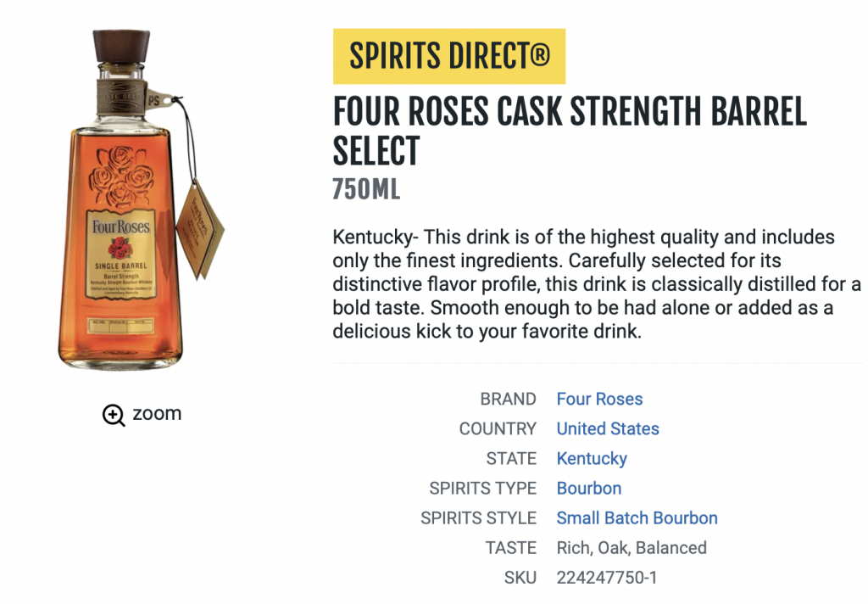Click the yellow Spirits Direct badge

point(449,57)
